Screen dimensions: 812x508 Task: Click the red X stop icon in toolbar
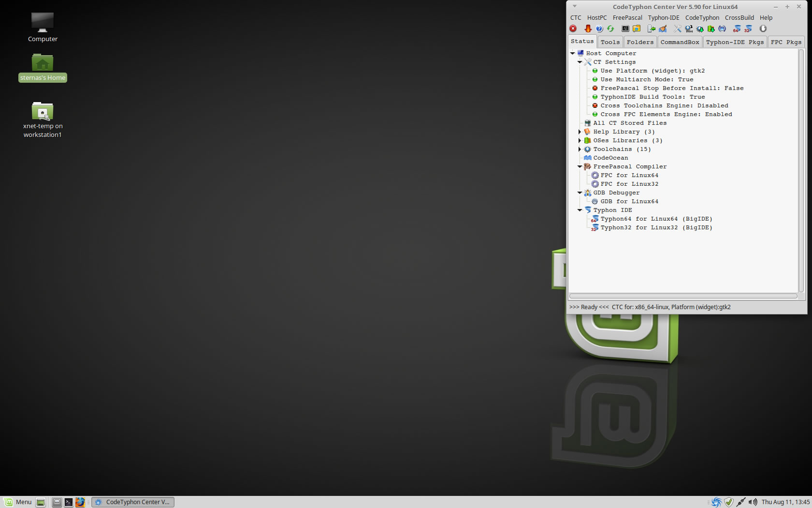573,29
